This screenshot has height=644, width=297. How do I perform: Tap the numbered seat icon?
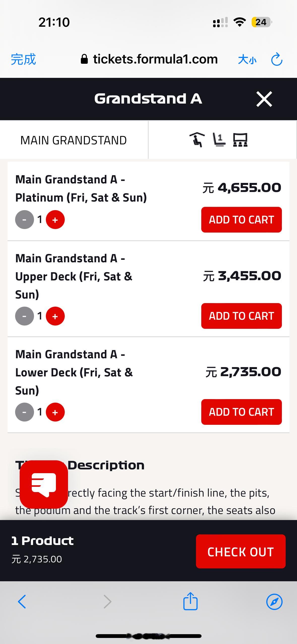(x=219, y=140)
